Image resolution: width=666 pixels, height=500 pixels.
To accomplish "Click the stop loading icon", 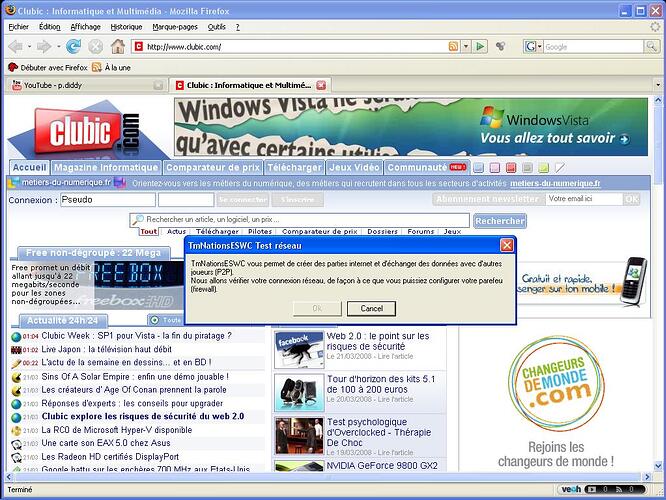I will [95, 46].
